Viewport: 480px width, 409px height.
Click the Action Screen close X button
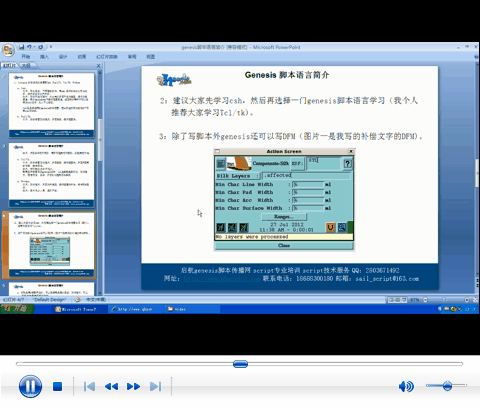tap(351, 151)
